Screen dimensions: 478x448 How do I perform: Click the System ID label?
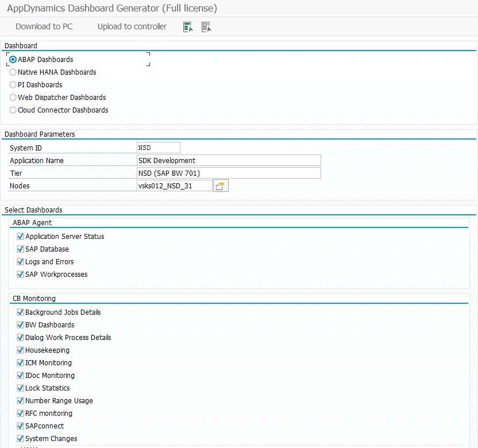tap(26, 148)
